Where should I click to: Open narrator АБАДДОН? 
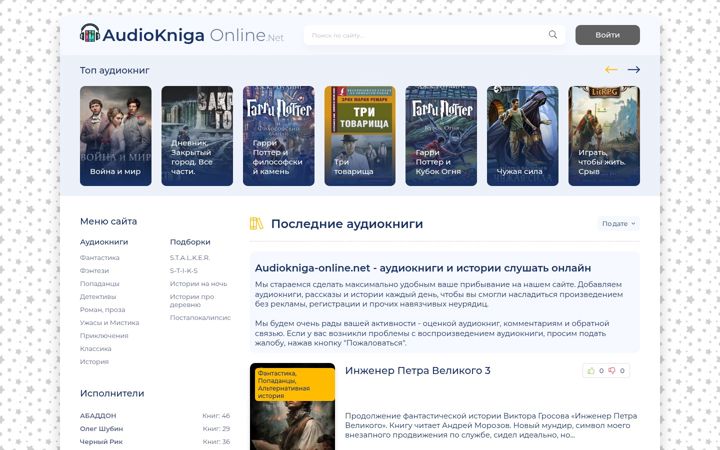click(98, 416)
